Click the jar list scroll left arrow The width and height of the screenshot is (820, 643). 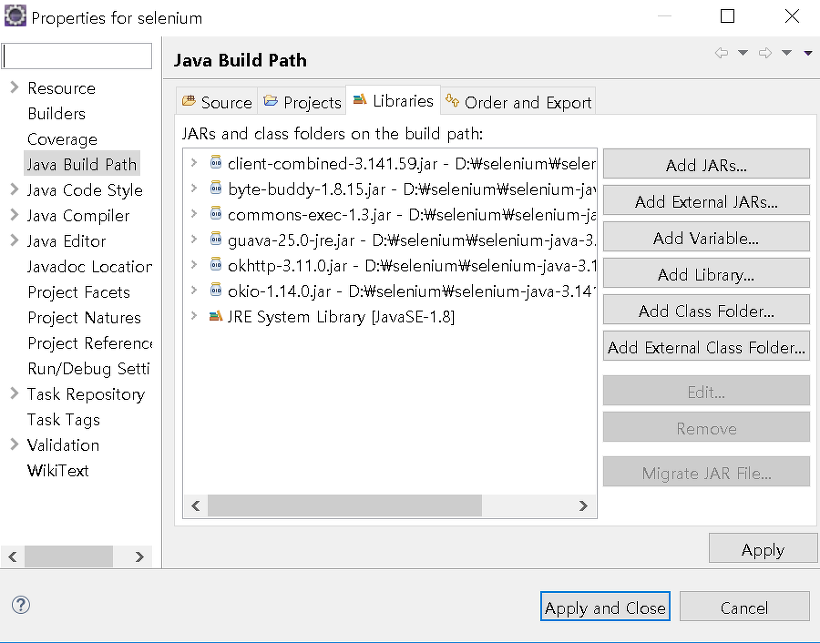(x=196, y=506)
